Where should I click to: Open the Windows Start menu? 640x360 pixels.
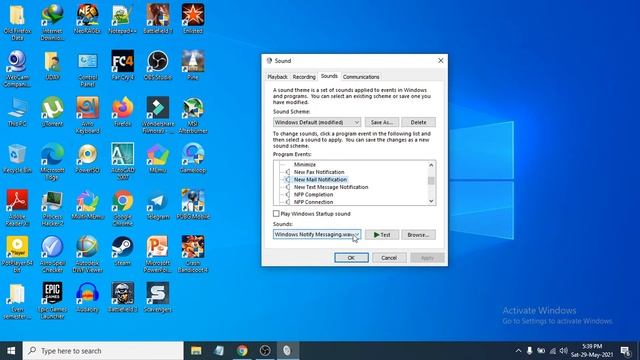pyautogui.click(x=11, y=351)
